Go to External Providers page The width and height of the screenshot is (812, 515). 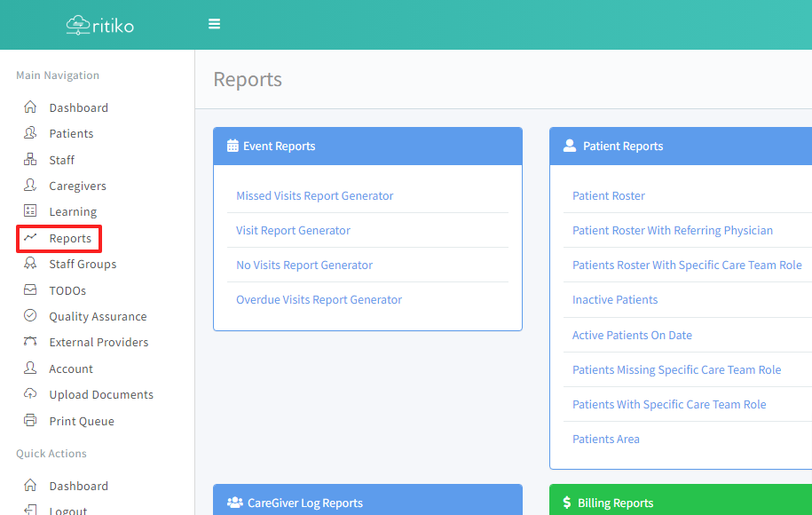[99, 342]
